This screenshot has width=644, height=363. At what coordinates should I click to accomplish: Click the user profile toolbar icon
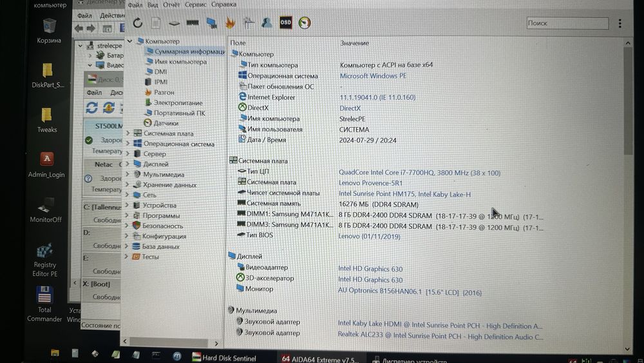[267, 23]
